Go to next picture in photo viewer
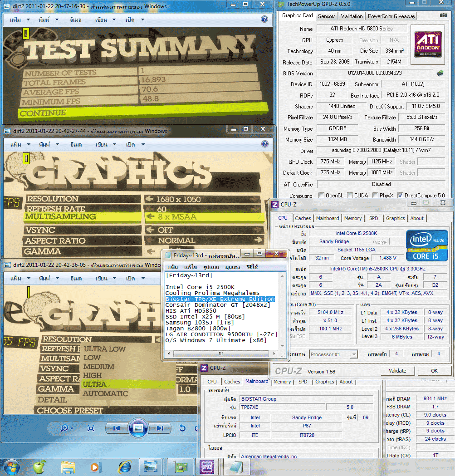Viewport: 455px width, 476px height. click(x=160, y=428)
